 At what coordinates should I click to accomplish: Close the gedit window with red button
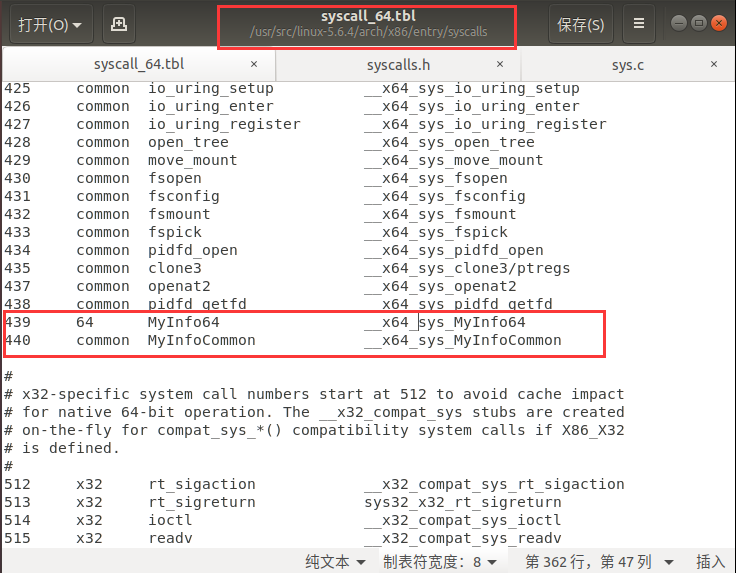719,23
